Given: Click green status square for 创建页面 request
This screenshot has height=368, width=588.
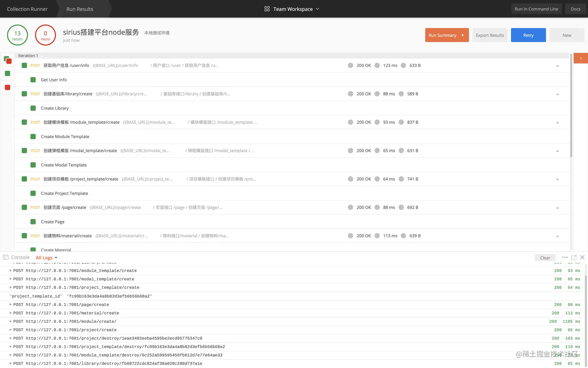Looking at the screenshot, I should click(24, 208).
